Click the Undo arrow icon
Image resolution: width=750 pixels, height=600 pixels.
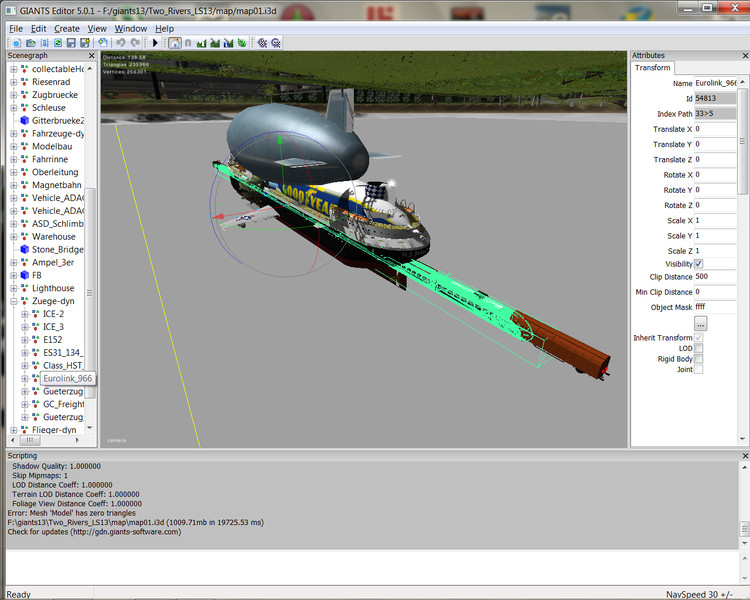pos(121,43)
